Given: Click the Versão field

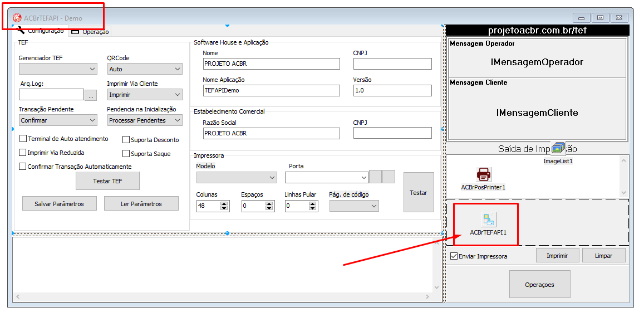Looking at the screenshot, I should click(x=392, y=90).
